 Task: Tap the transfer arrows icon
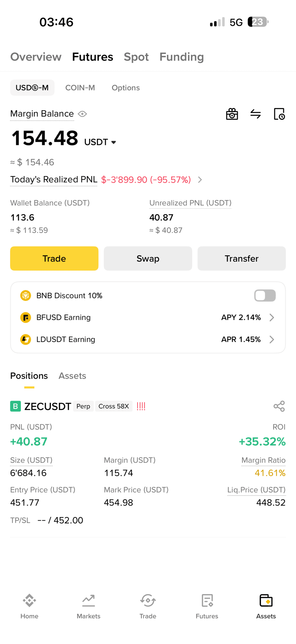[256, 114]
